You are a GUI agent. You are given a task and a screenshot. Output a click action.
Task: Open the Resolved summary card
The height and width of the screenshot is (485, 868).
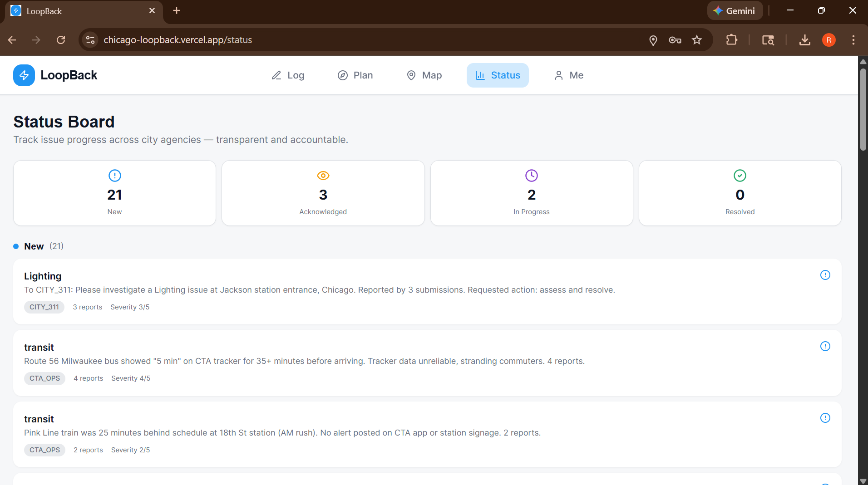coord(740,193)
